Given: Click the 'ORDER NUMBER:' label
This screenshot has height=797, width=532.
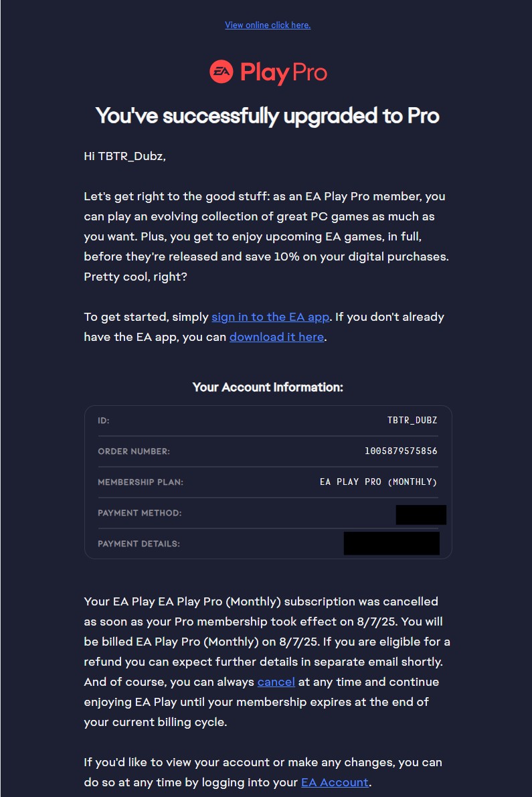Looking at the screenshot, I should 134,451.
